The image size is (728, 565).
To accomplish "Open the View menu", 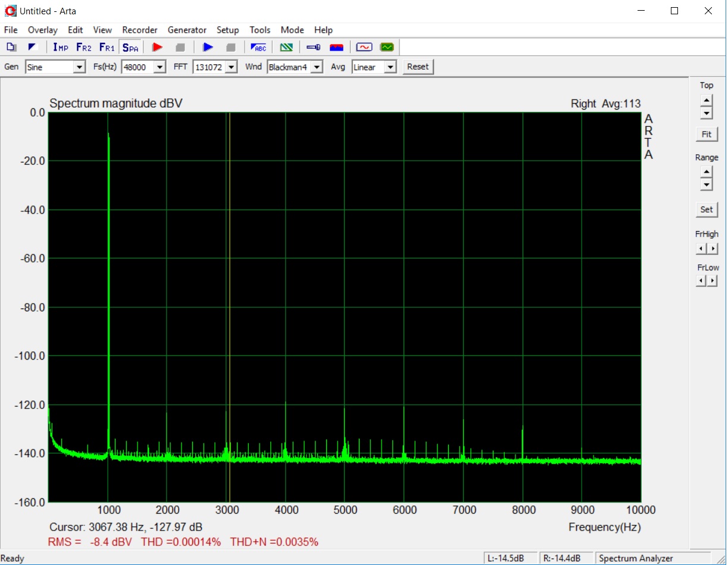I will [102, 30].
